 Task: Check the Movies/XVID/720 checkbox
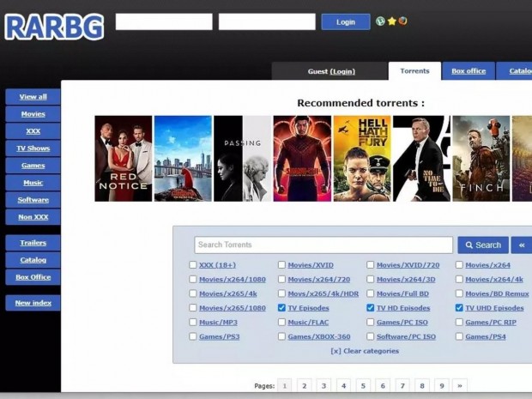370,264
